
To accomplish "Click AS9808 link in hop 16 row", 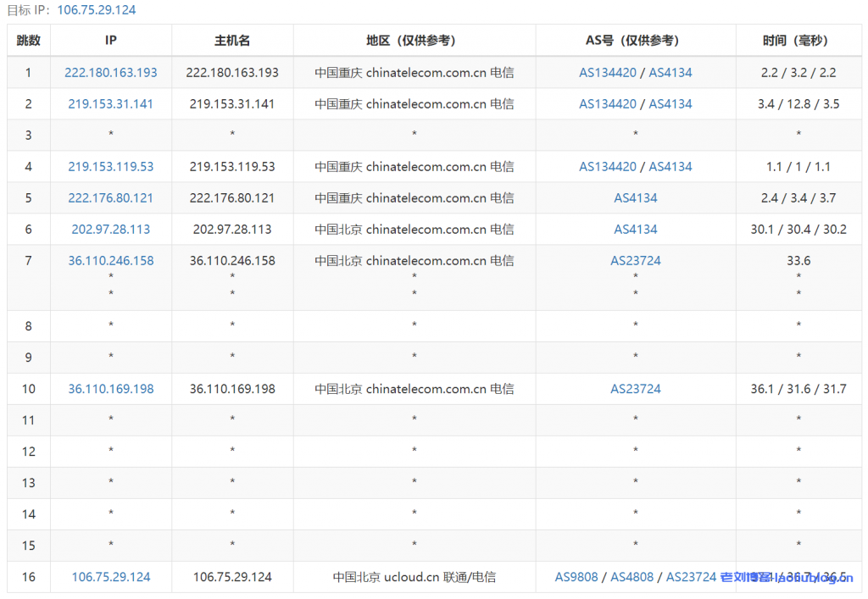I will (x=576, y=577).
